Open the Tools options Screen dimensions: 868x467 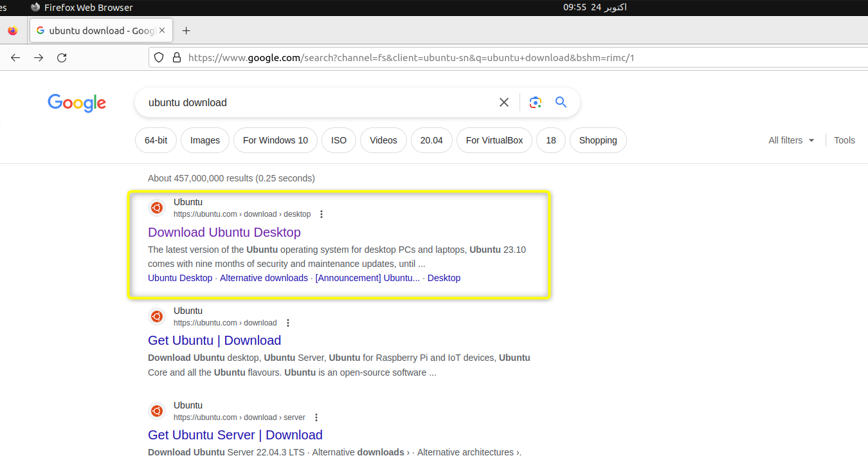[844, 140]
